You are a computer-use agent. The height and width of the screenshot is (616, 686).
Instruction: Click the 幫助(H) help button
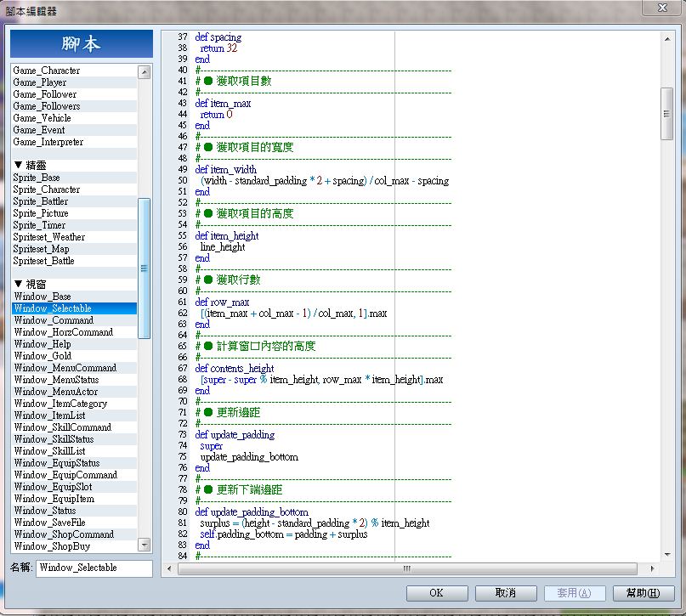coord(643,593)
